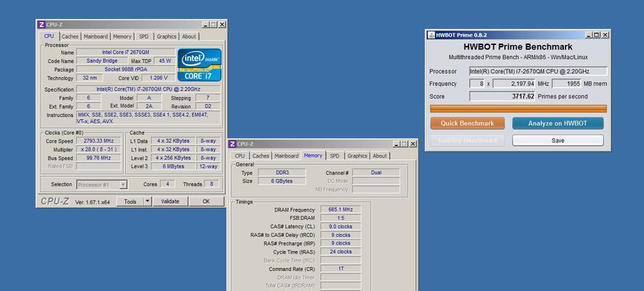
Task: Maximize the HWBOT Prime window
Action: point(597,36)
